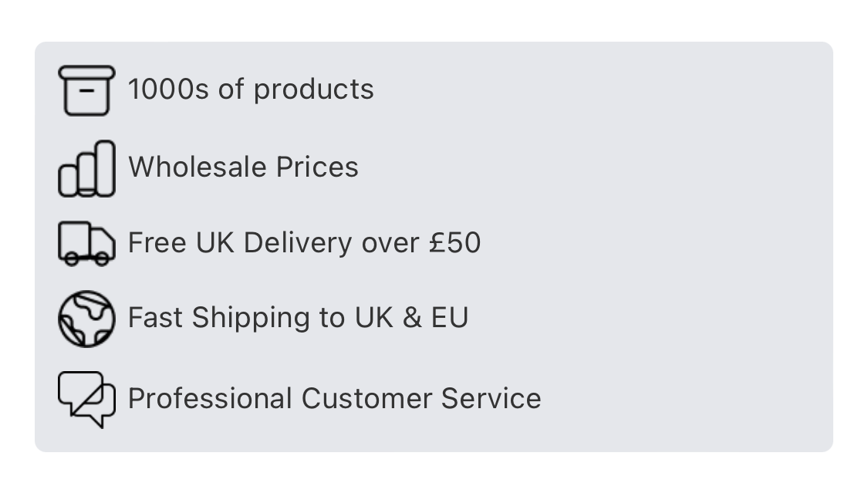Screen dimensions: 868x500
Task: Select the '1000s of products' text
Action: click(251, 90)
